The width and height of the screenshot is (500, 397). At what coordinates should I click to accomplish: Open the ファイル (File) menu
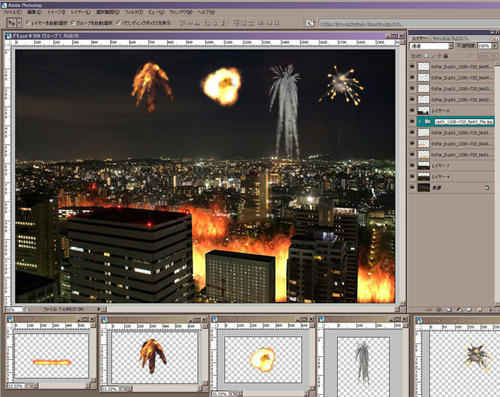[x=12, y=12]
